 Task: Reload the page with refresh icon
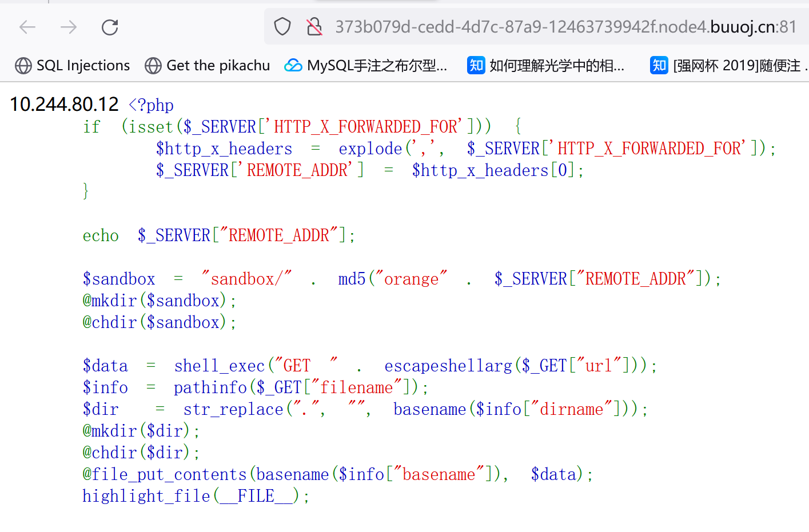(110, 27)
